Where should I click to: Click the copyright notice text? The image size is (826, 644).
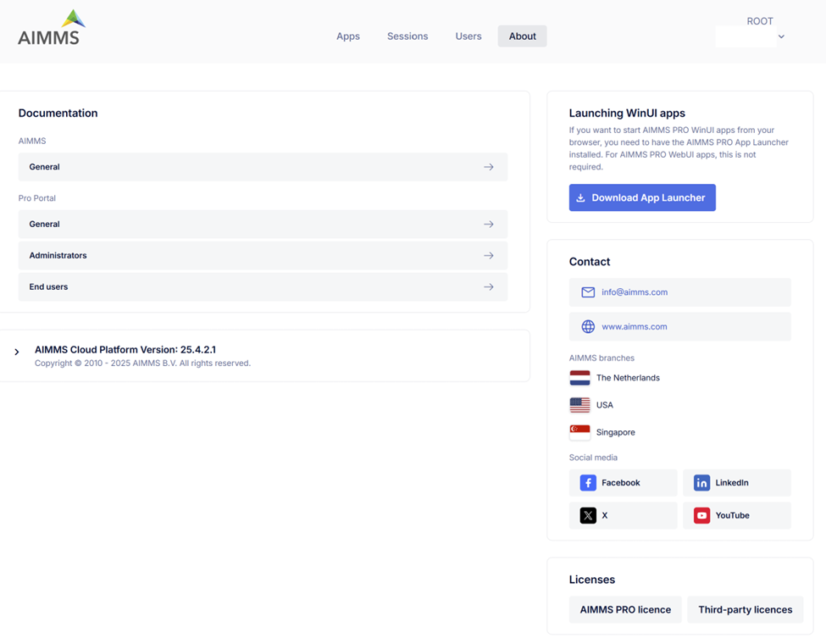143,364
